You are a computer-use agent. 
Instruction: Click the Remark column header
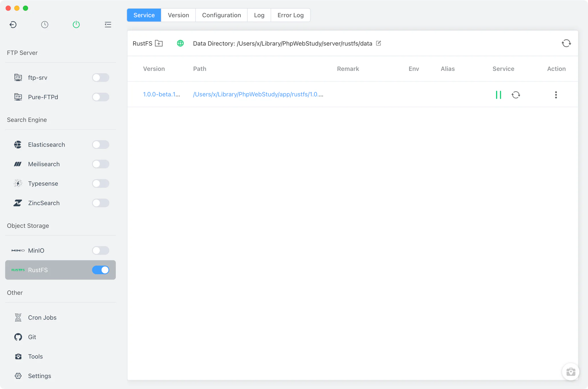(x=348, y=69)
